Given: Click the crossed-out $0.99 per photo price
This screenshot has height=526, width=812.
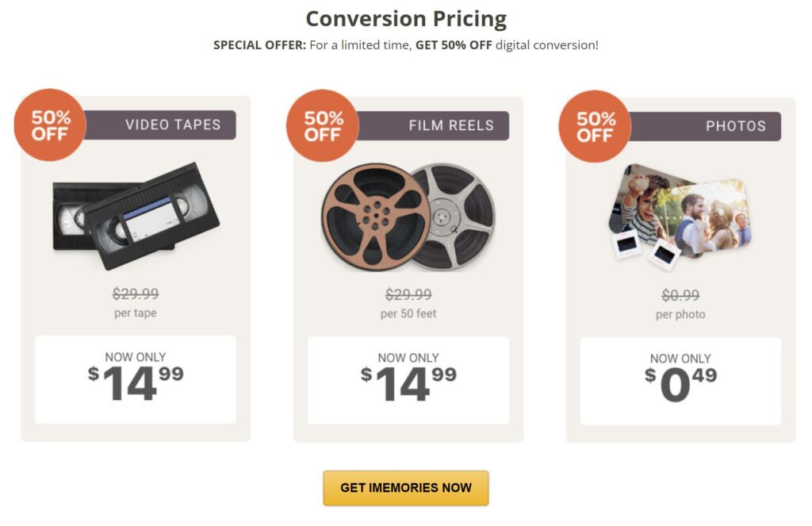Looking at the screenshot, I should (680, 295).
